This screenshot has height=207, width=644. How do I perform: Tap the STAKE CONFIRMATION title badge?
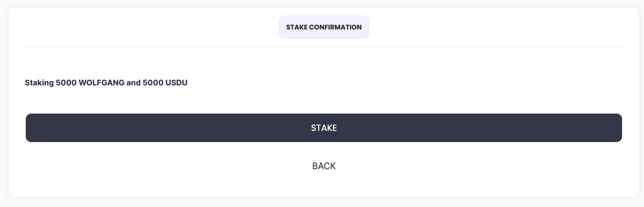pos(324,27)
